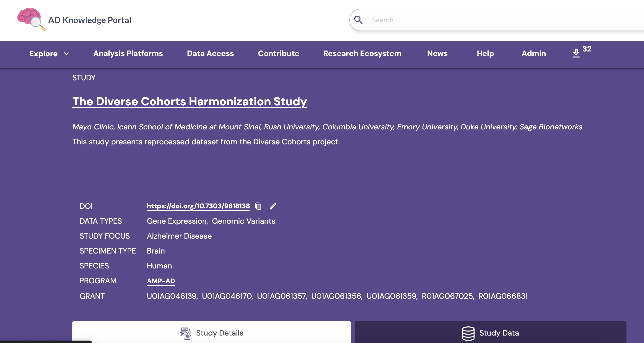Click the AD Knowledge Portal brain logo
Viewport: 644px width, 343px height.
(32, 20)
